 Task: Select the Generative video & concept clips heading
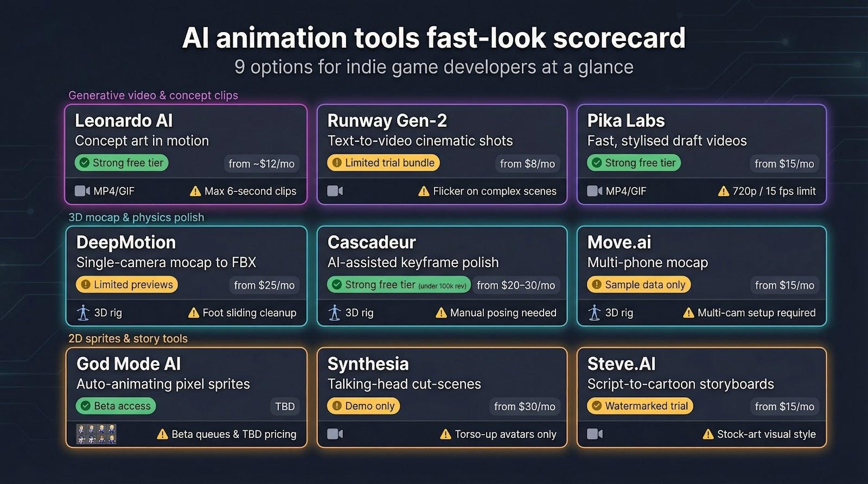coord(153,95)
